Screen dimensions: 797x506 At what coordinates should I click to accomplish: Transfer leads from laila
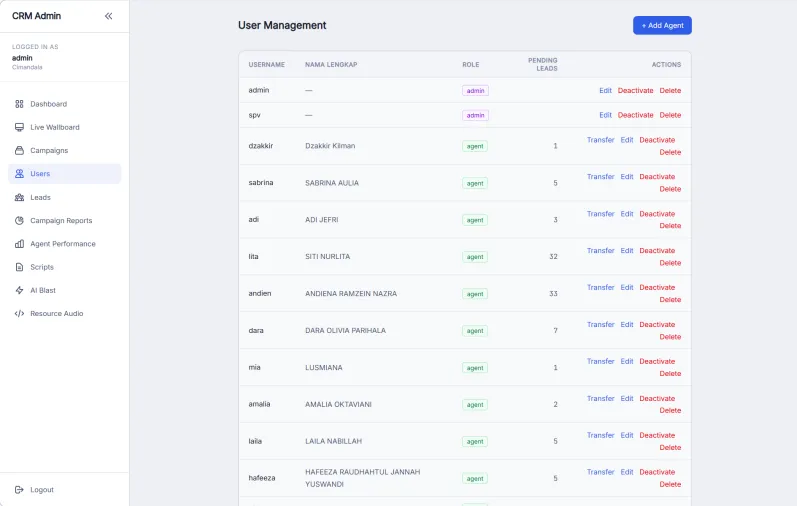600,435
